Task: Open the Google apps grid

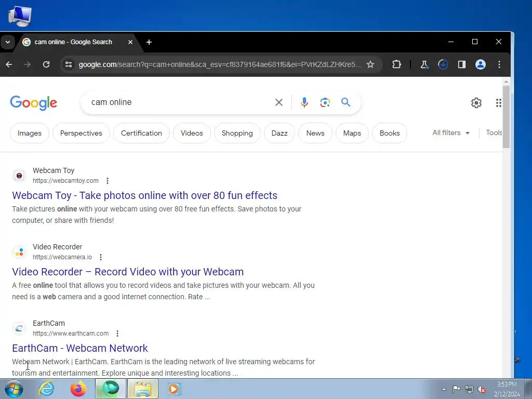Action: tap(498, 103)
